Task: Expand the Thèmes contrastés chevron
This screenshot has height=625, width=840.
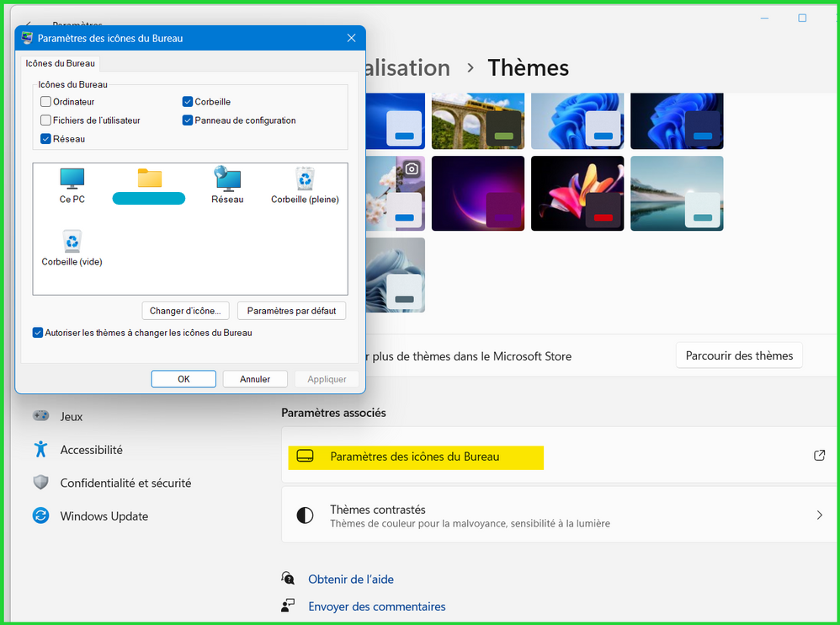Action: [x=819, y=515]
